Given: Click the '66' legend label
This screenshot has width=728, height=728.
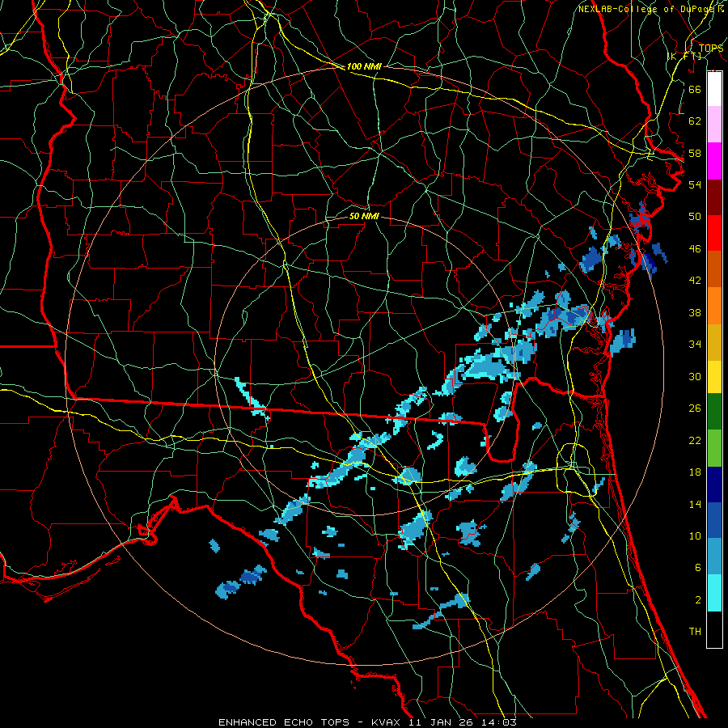Looking at the screenshot, I should (x=695, y=89).
